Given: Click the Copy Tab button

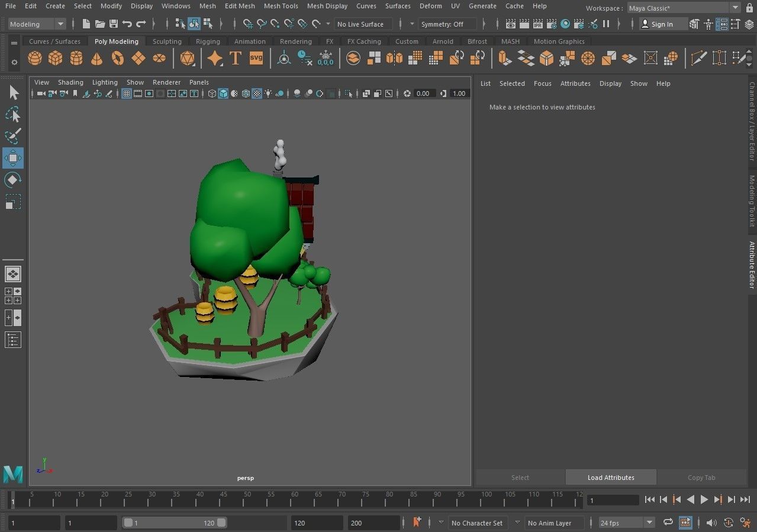Looking at the screenshot, I should coord(701,478).
